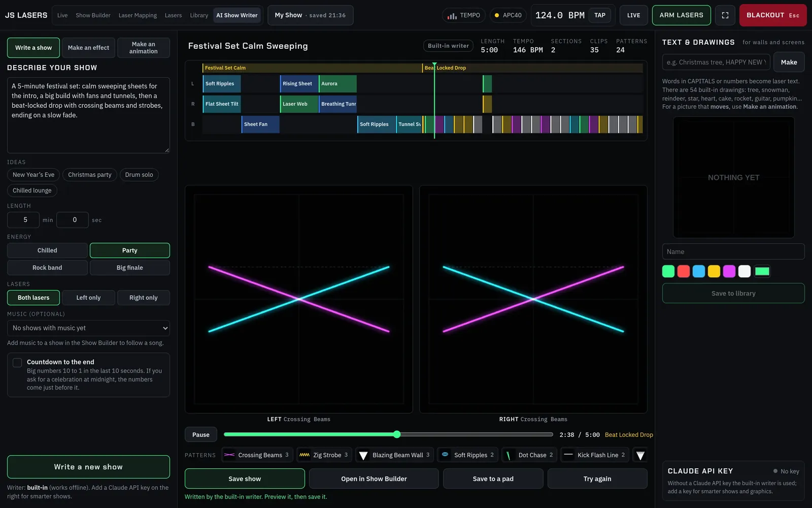Choose Left only lasers

(x=88, y=298)
